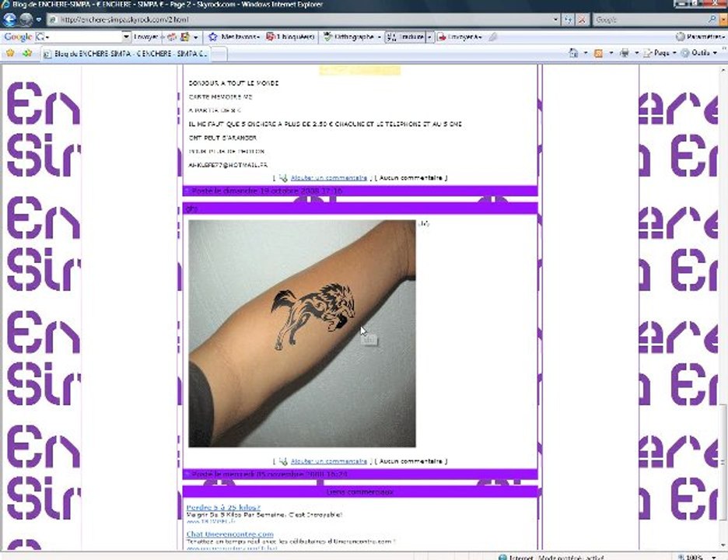Click the colorful icon after Envoyer
Screen dimensions: 728x560
tap(172, 37)
